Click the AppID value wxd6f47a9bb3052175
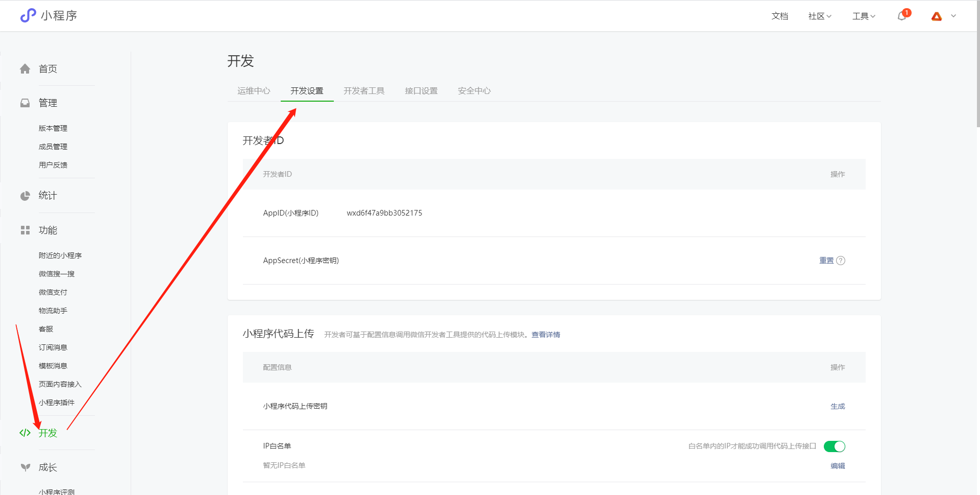The image size is (980, 495). pyautogui.click(x=384, y=213)
